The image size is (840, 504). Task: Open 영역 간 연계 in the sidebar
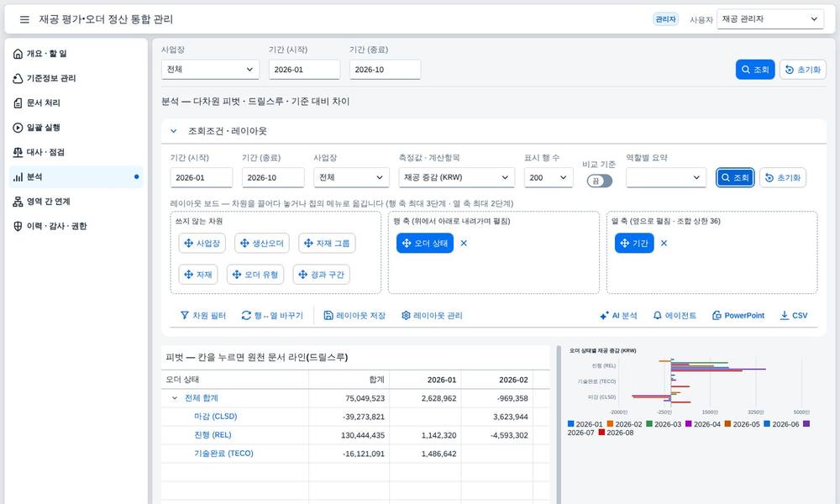pyautogui.click(x=76, y=202)
